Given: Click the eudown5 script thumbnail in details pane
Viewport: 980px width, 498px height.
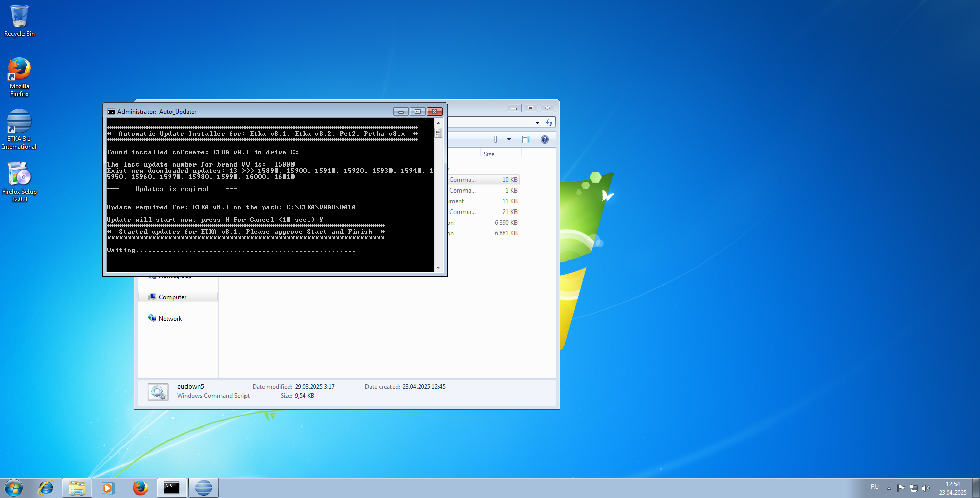Looking at the screenshot, I should [x=158, y=392].
